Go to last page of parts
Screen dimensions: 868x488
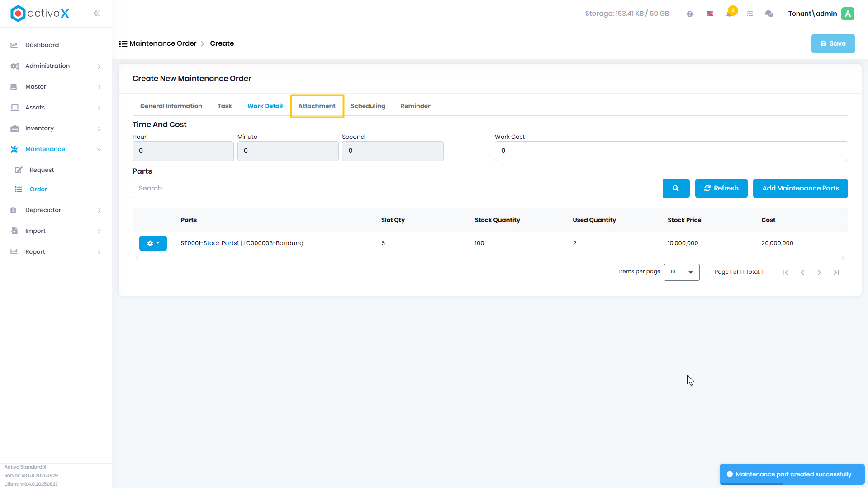coord(836,272)
